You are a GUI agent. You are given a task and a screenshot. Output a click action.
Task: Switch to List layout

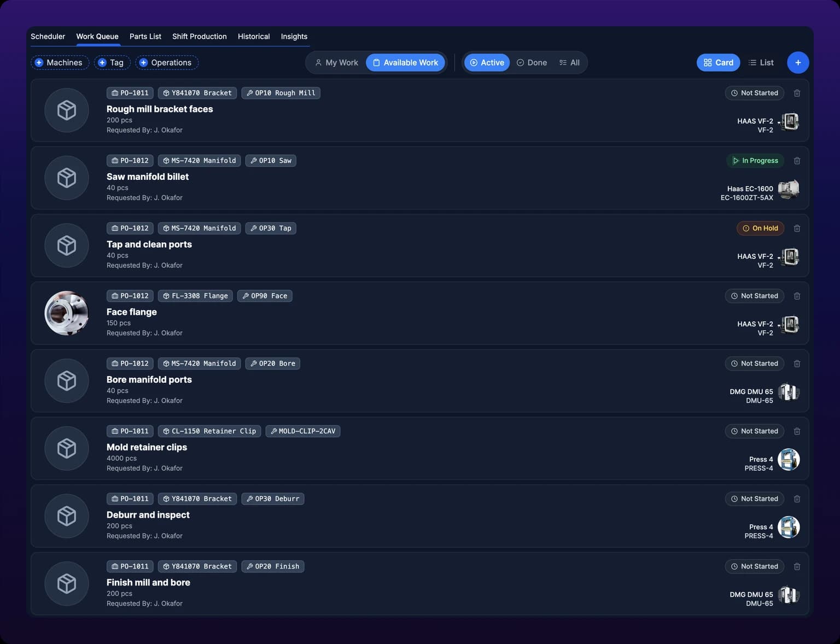coord(761,62)
